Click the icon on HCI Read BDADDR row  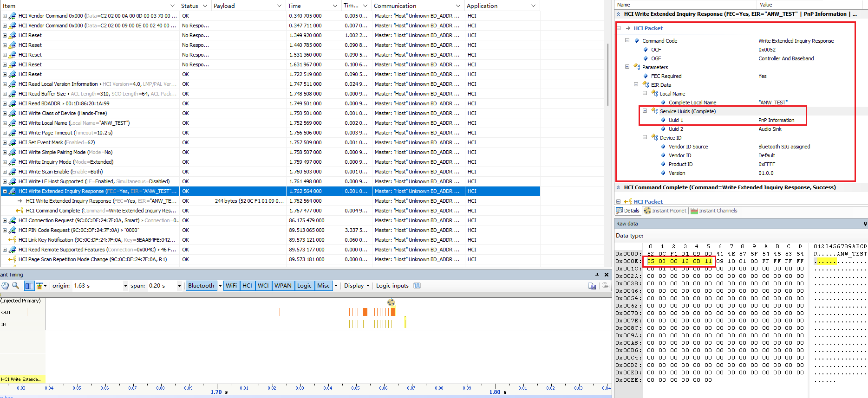13,103
